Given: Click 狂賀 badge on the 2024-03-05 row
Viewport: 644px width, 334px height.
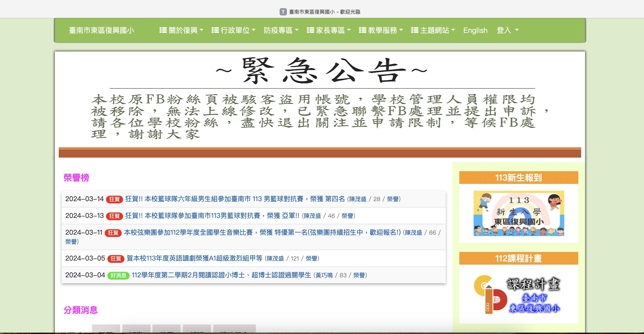Looking at the screenshot, I should pyautogui.click(x=116, y=258).
